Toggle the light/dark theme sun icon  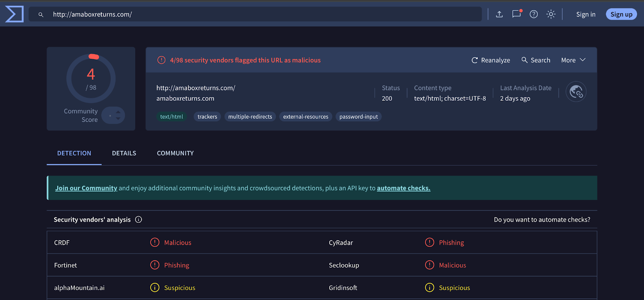[x=551, y=14]
